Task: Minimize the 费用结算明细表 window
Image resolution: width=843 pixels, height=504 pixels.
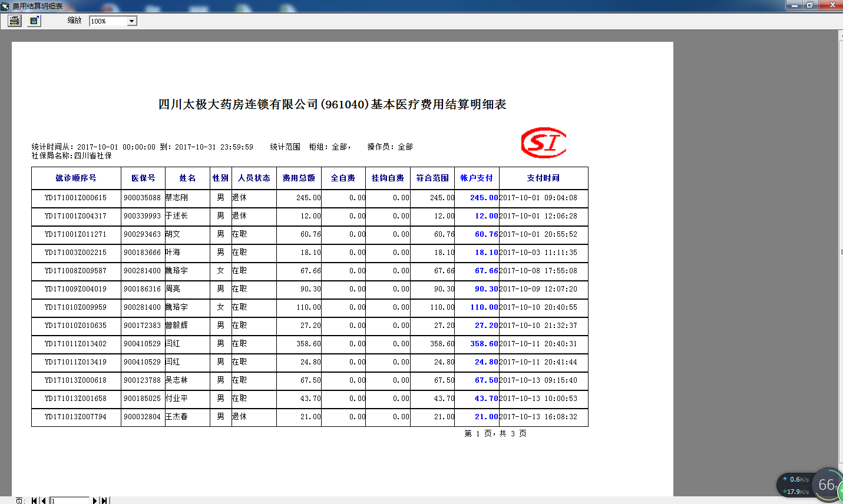Action: 795,5
